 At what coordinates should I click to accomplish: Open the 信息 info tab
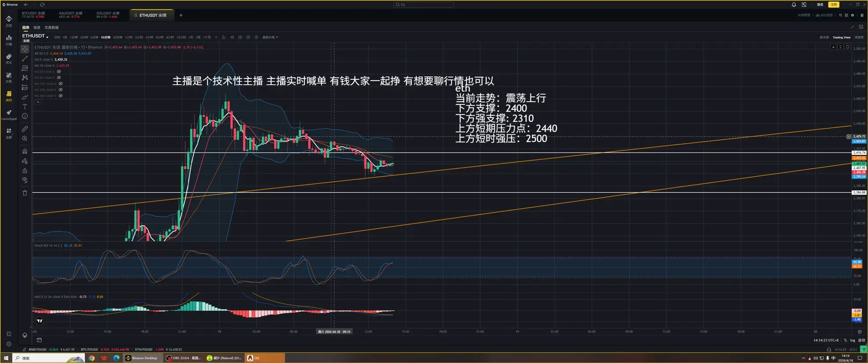37,27
